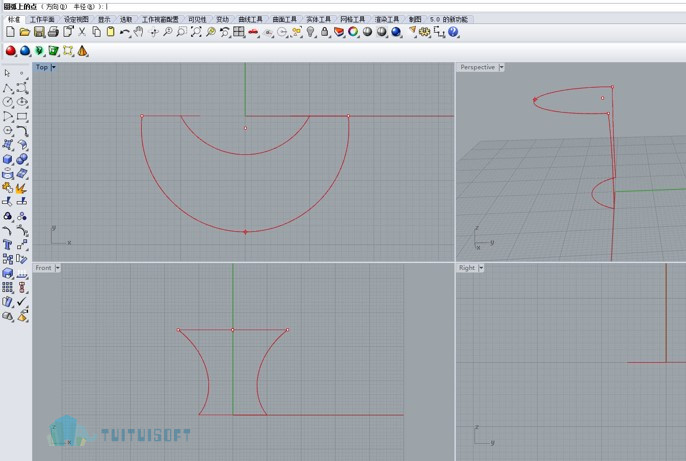Select the Rectangle tool in left sidebar
This screenshot has height=461, width=686.
[x=22, y=117]
